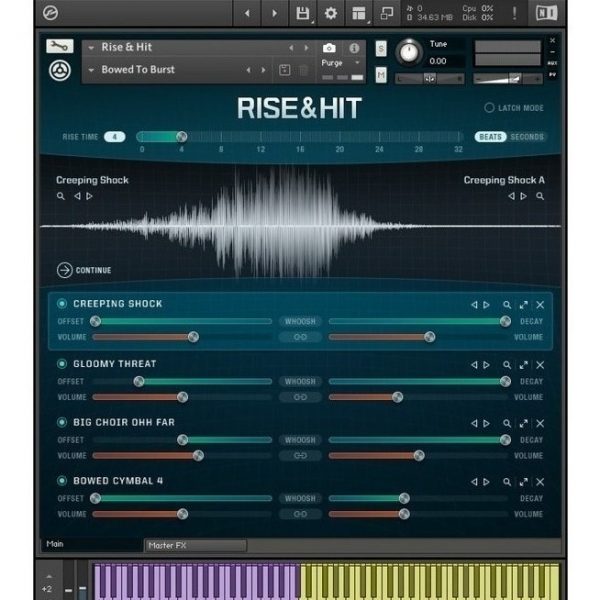600x600 pixels.
Task: Click the Whoosh button in Bowed Cymbal 4 row
Action: [x=300, y=499]
